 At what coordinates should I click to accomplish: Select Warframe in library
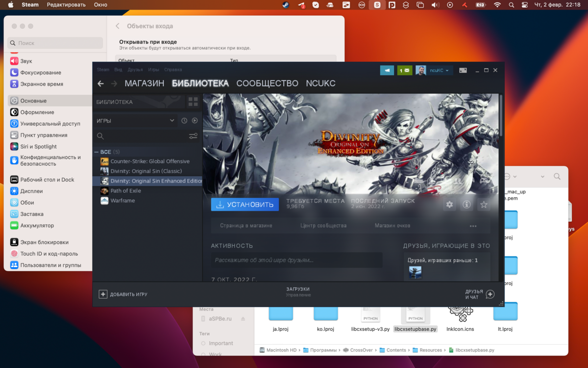(147, 201)
